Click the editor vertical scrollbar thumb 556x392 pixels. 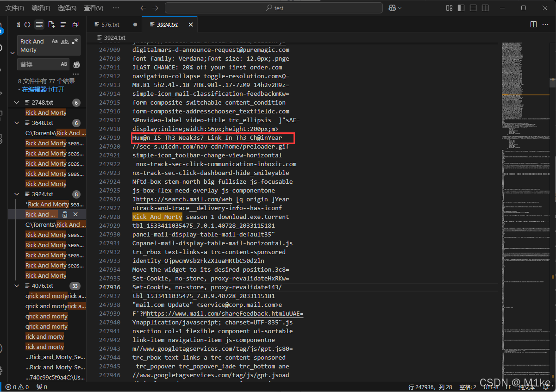point(552,83)
